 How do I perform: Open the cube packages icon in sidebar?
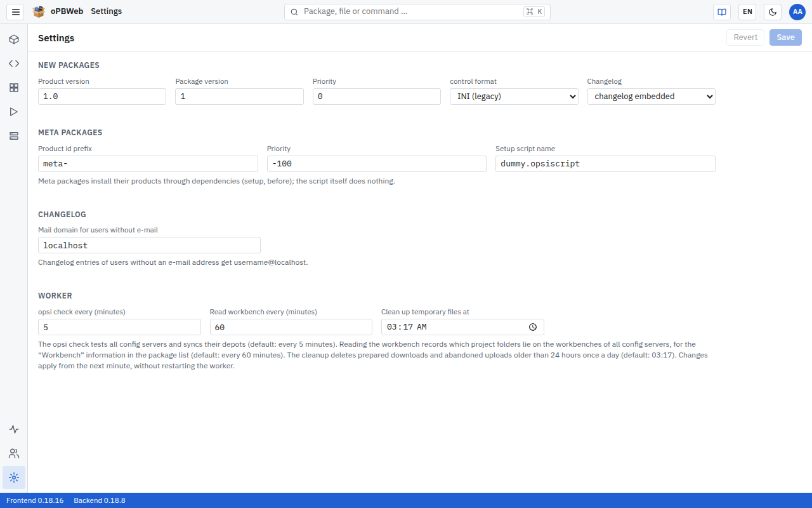click(14, 39)
